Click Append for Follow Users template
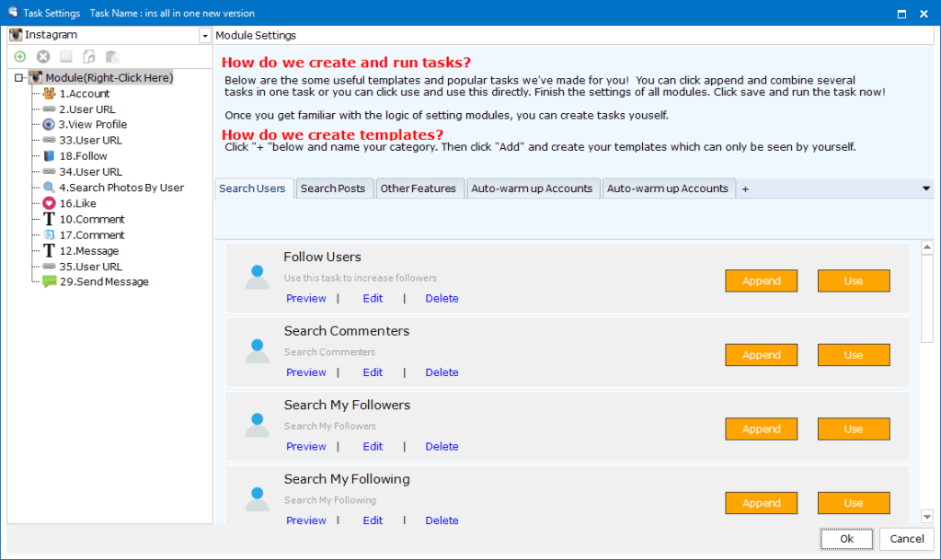Viewport: 941px width, 560px height. point(761,280)
